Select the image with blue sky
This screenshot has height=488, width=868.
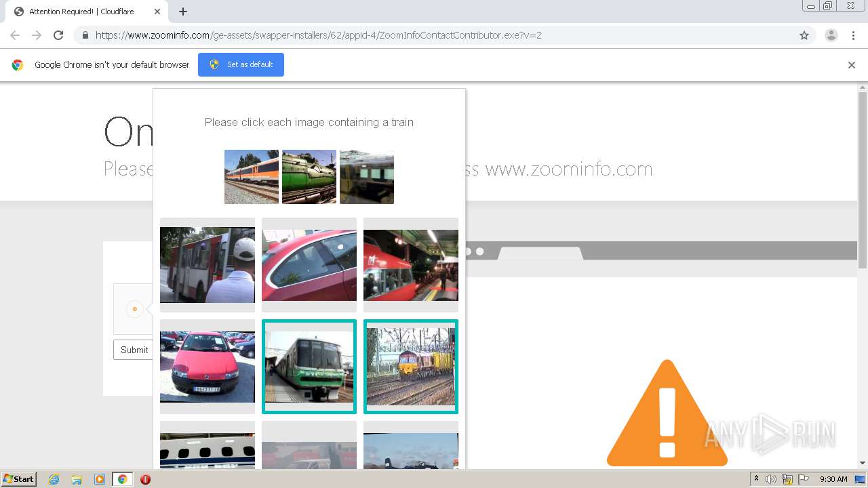411,445
